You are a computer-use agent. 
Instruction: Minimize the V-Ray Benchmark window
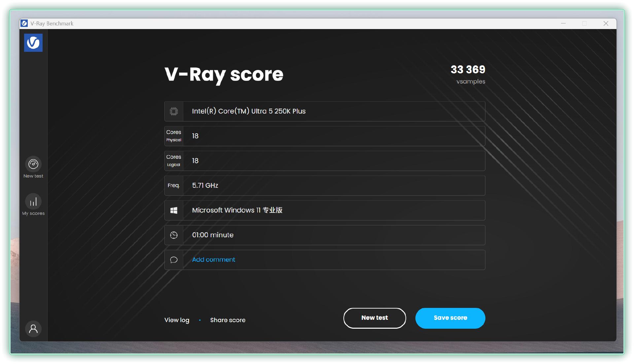[x=563, y=23]
